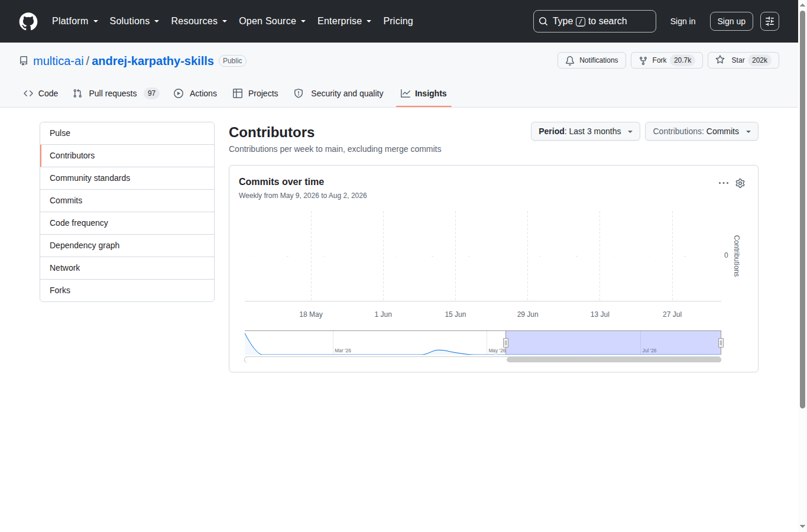Open the Security and quality tab
This screenshot has height=532, width=807.
(x=339, y=93)
